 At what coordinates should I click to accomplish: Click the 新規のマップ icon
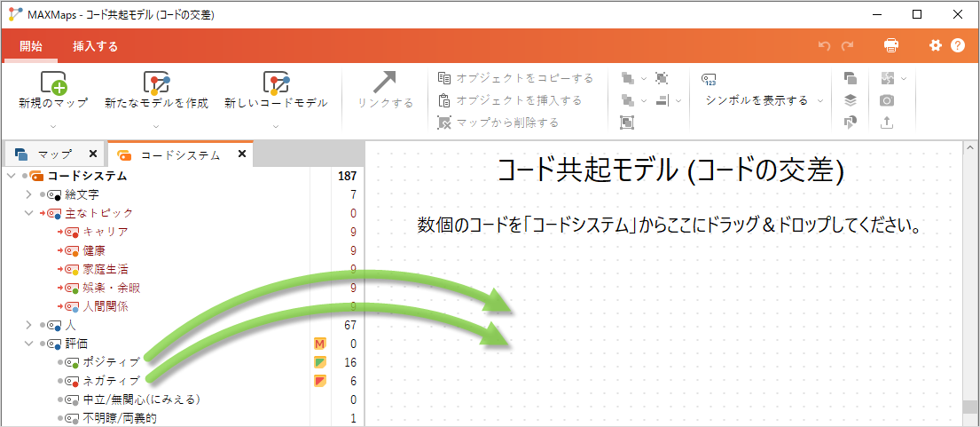point(53,82)
